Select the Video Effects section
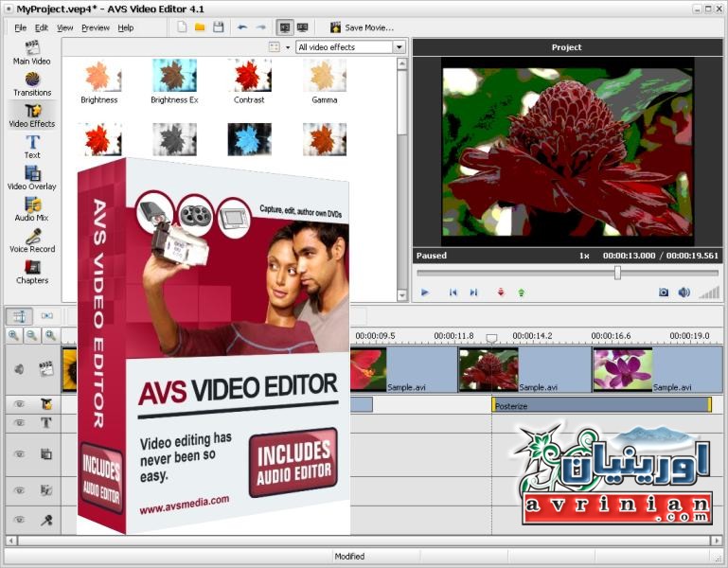728x568 pixels. tap(31, 115)
